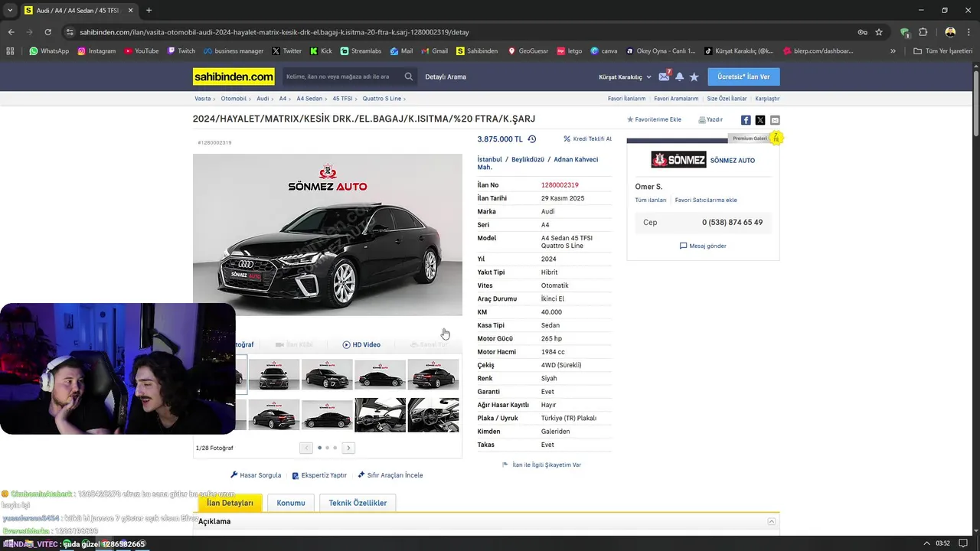Screen dimensions: 980x551
Task: Open the GeoGuessr bookmark
Action: [x=527, y=51]
